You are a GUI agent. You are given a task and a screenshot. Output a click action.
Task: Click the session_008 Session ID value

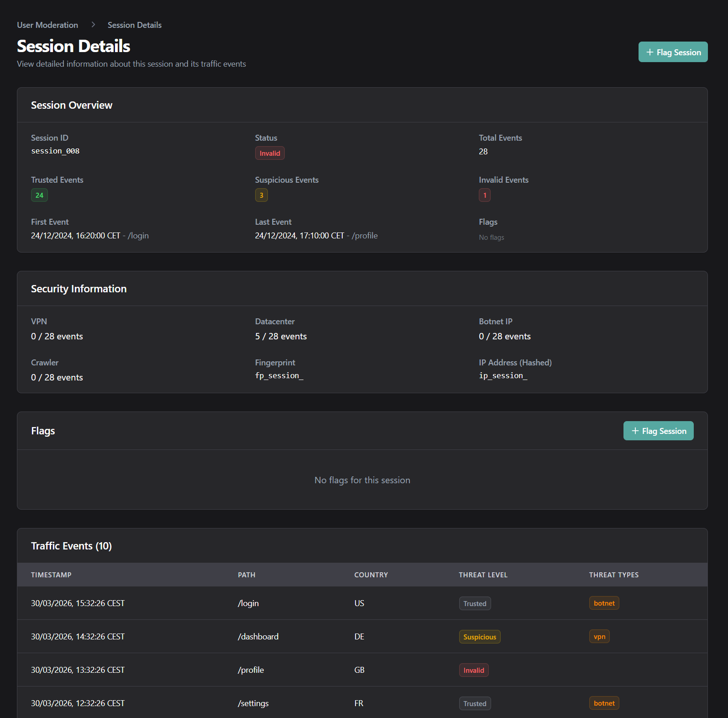[x=55, y=151]
